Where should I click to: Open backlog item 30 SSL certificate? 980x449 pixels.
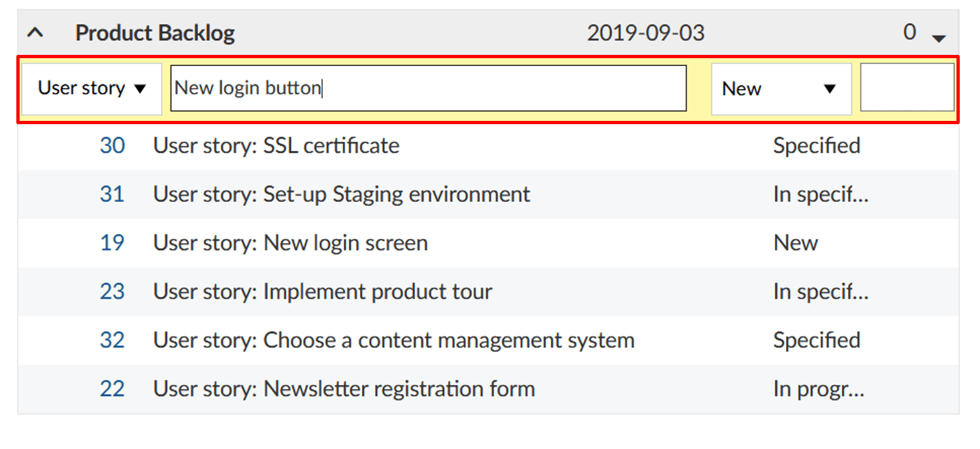coord(112,145)
